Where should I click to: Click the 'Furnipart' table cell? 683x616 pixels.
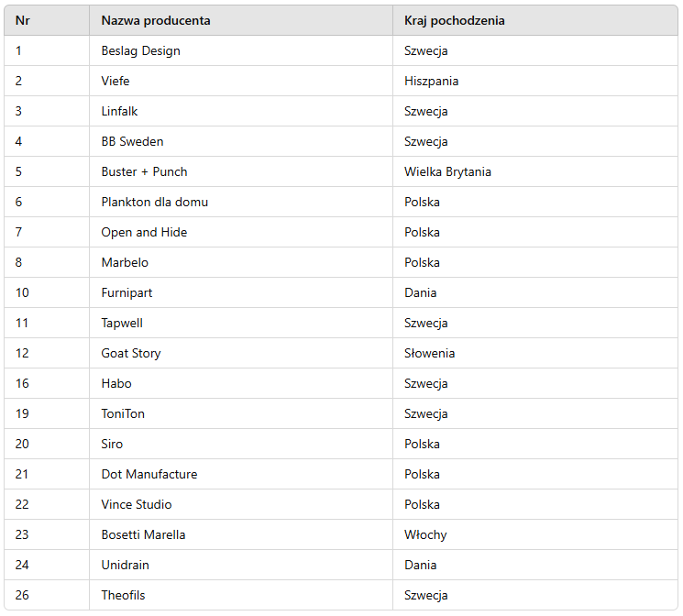(127, 292)
